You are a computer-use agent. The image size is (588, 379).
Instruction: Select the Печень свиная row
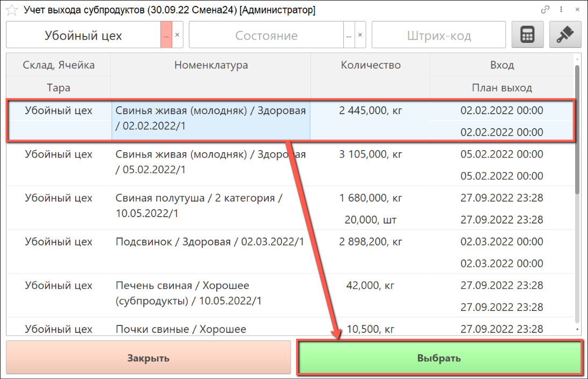click(210, 293)
